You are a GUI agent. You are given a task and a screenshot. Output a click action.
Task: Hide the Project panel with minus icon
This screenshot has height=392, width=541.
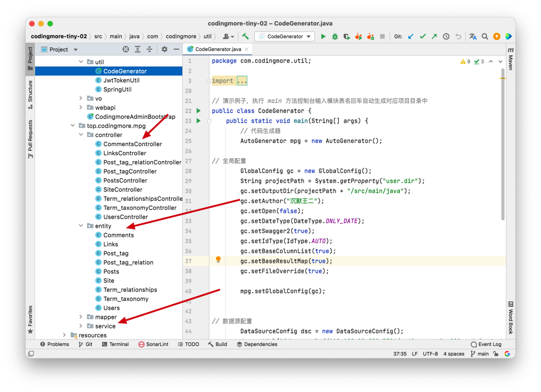pyautogui.click(x=176, y=49)
